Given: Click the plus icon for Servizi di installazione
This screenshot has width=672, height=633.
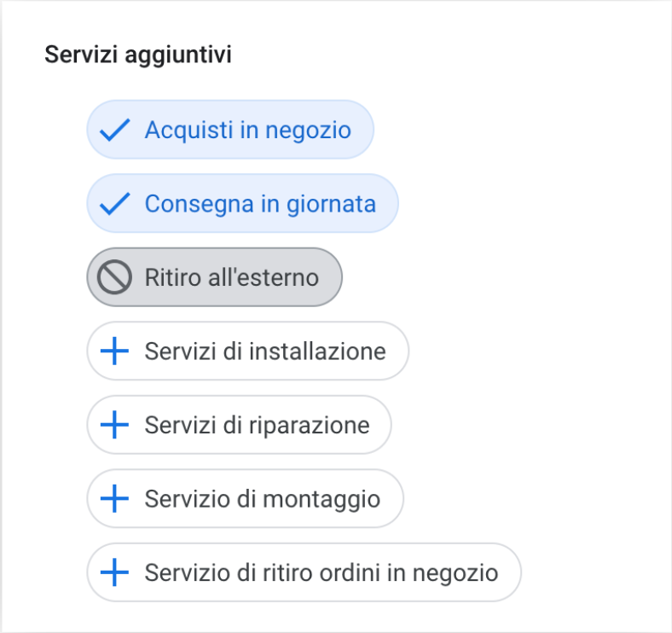Looking at the screenshot, I should pyautogui.click(x=114, y=351).
